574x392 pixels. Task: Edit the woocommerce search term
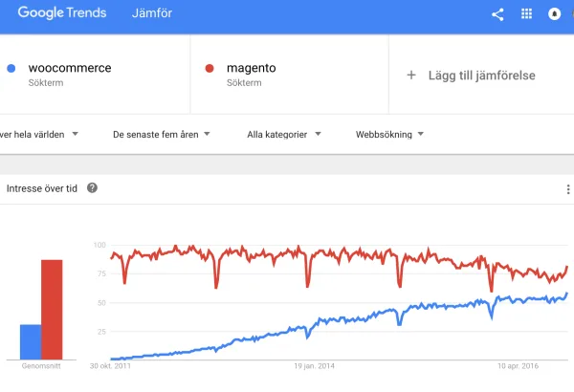point(70,68)
